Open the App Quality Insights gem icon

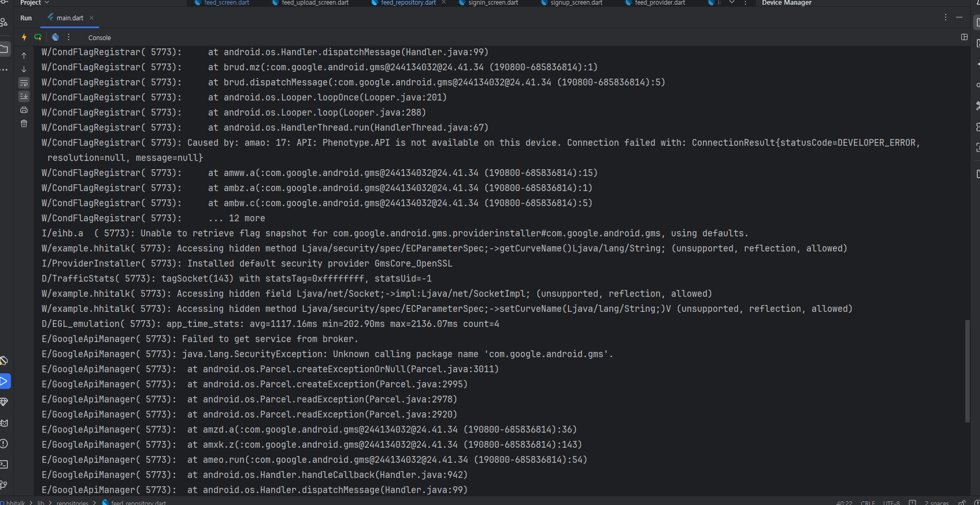(4, 402)
